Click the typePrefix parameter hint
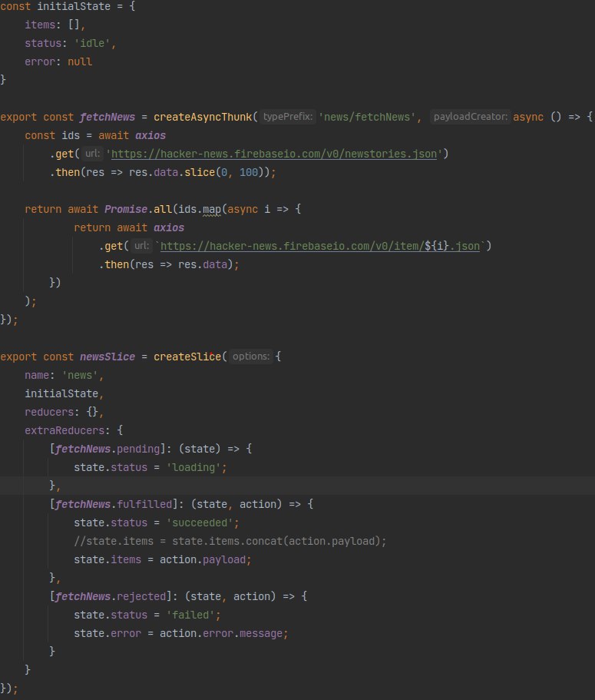The width and height of the screenshot is (595, 700). coord(288,117)
